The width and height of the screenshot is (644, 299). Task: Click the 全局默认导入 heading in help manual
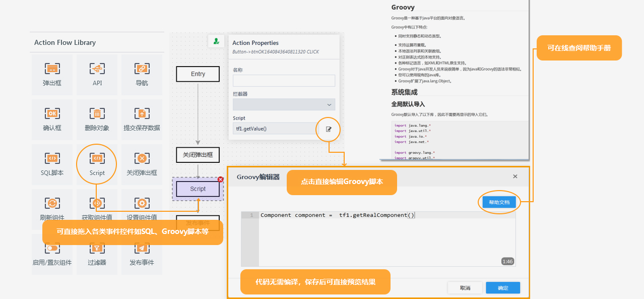408,104
